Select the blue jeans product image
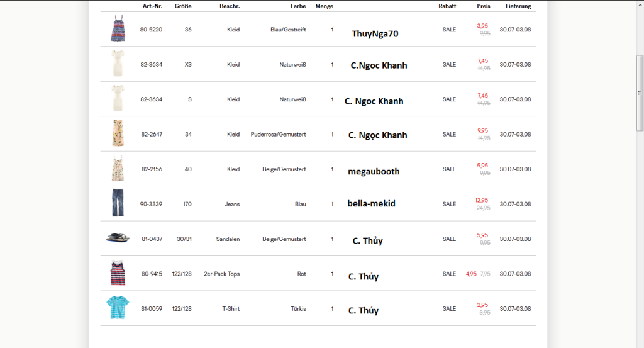This screenshot has width=644, height=348. pos(118,203)
